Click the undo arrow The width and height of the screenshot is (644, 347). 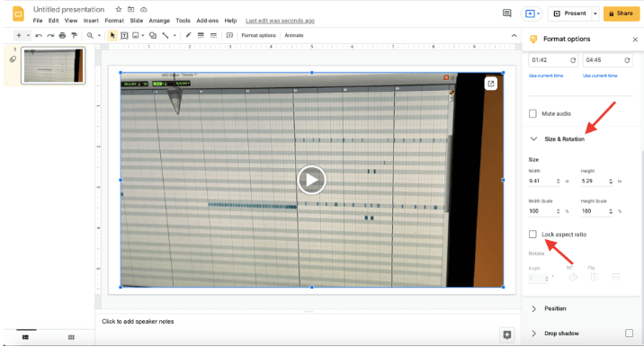point(39,35)
